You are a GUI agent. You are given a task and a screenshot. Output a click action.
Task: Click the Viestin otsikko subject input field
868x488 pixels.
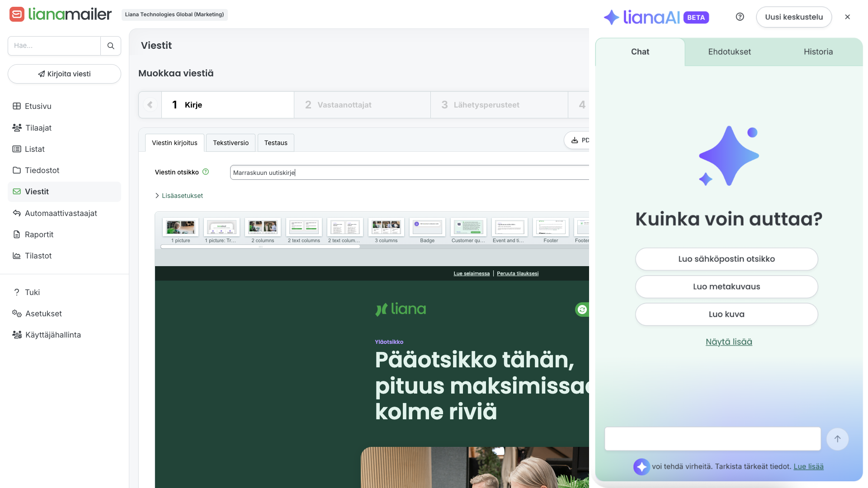pos(407,173)
